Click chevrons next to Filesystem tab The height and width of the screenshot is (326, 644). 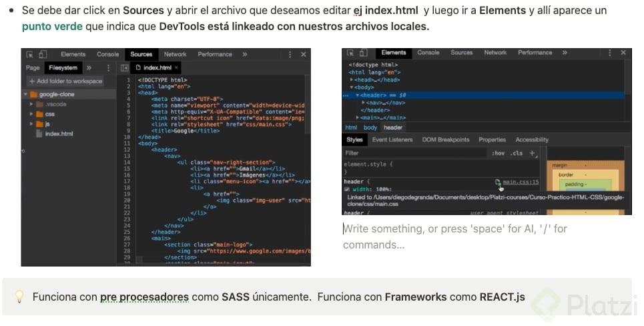click(89, 68)
